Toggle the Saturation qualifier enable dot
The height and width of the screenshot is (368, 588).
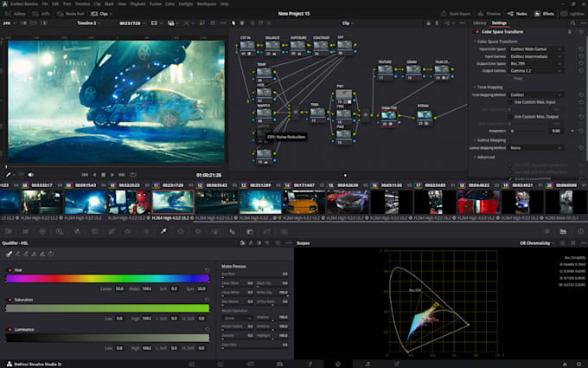[x=10, y=300]
